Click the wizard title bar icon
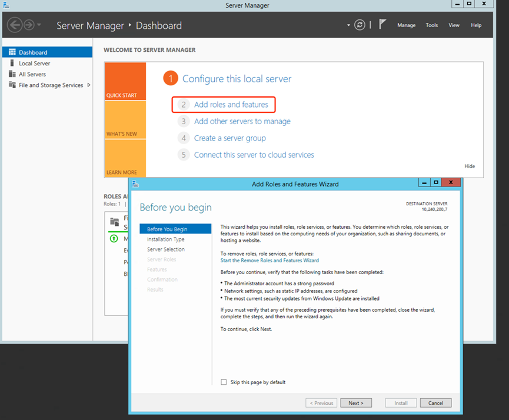This screenshot has width=509, height=420. point(135,184)
